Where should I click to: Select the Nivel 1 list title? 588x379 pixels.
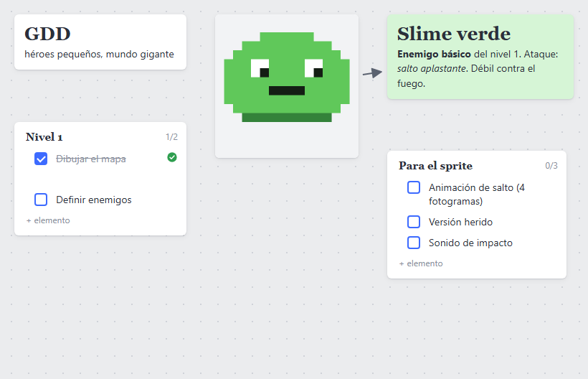44,137
